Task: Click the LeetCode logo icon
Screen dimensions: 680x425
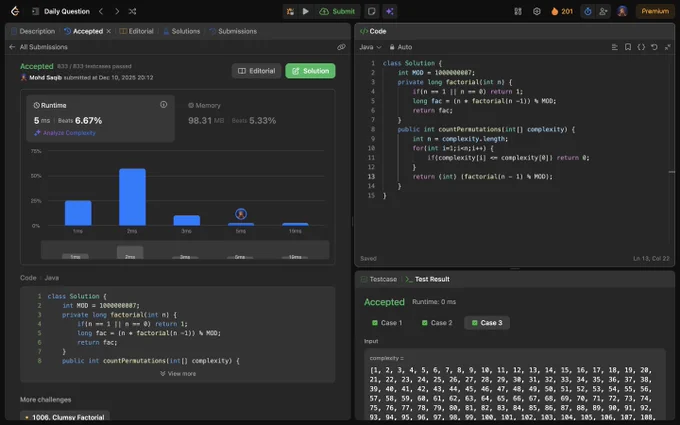Action: coord(15,11)
